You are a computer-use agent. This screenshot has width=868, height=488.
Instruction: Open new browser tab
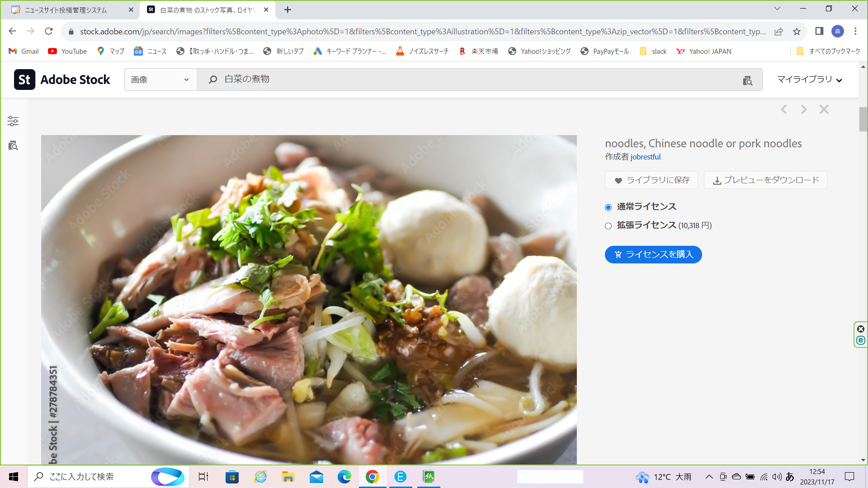[x=288, y=9]
